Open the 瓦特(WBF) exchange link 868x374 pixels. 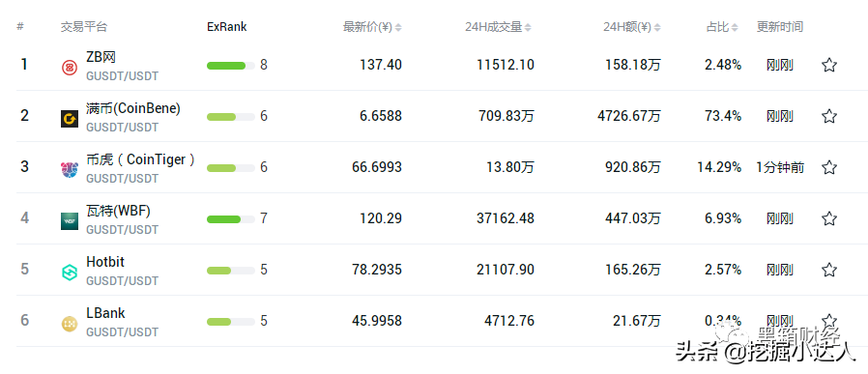[118, 211]
